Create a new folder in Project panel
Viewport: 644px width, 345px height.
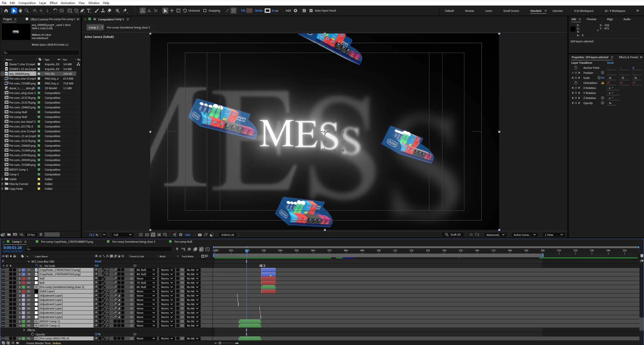coord(9,235)
